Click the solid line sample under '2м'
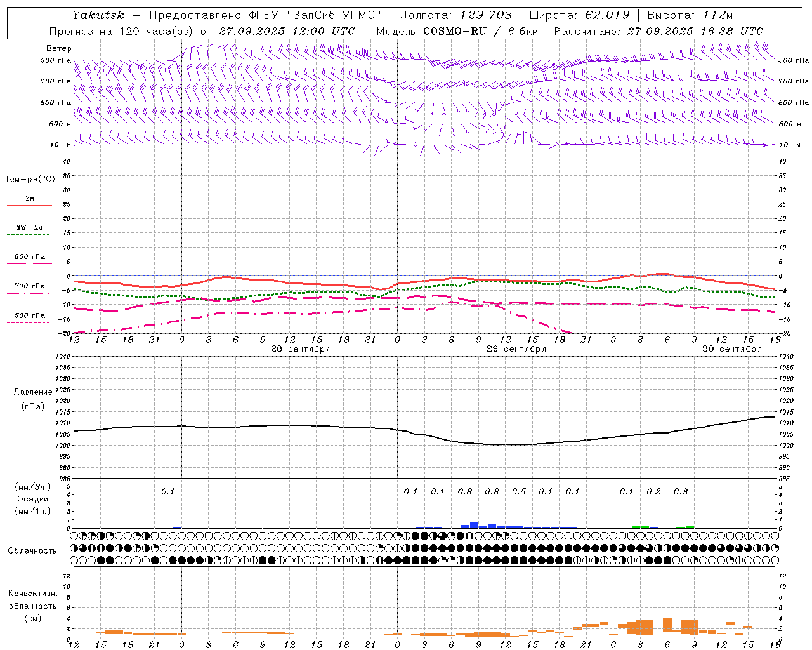This screenshot has height=650, width=812. [29, 205]
